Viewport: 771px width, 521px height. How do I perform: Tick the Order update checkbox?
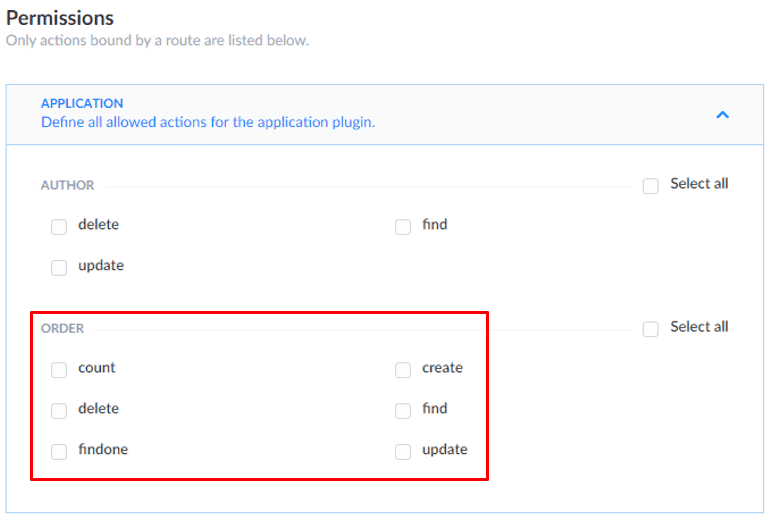point(403,451)
